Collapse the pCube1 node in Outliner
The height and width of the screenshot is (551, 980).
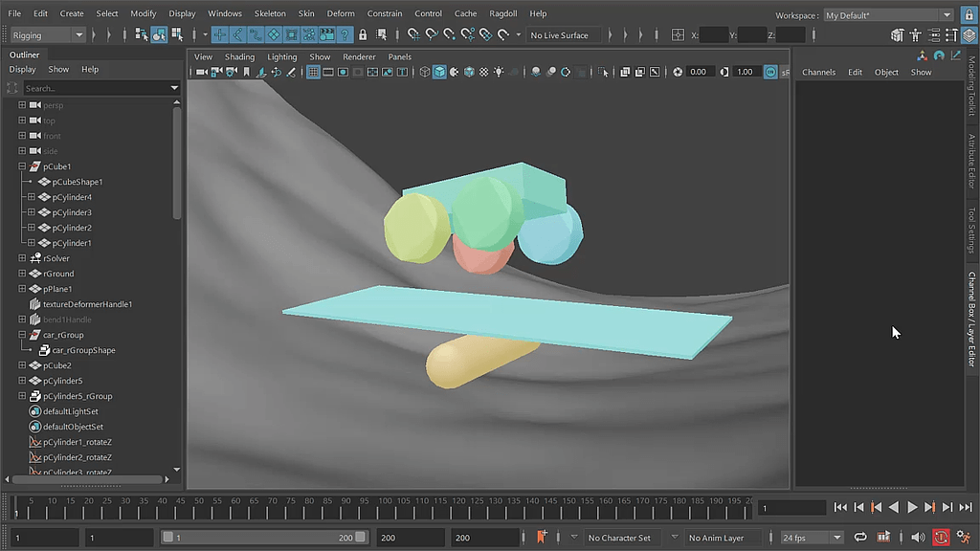pyautogui.click(x=22, y=166)
